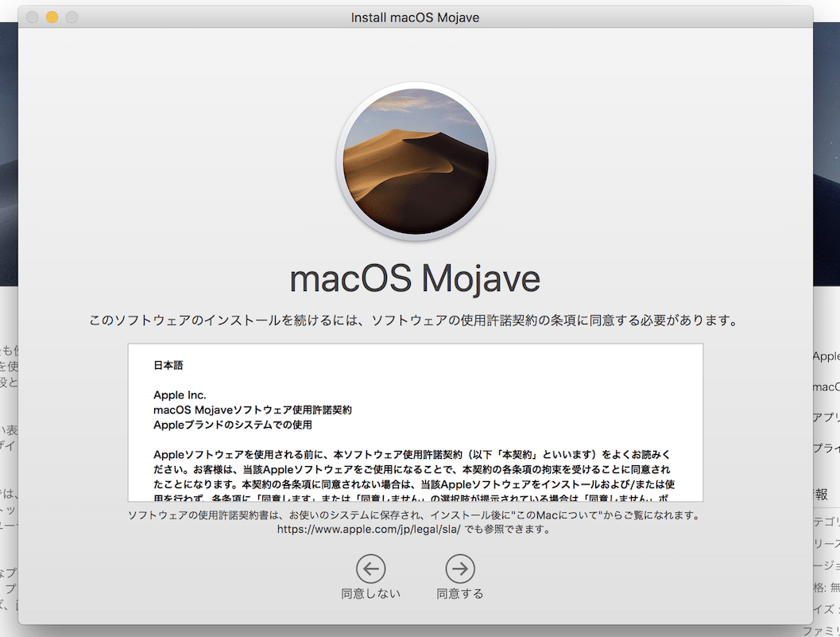
Task: Click the 日本語 heading in license
Action: [168, 365]
